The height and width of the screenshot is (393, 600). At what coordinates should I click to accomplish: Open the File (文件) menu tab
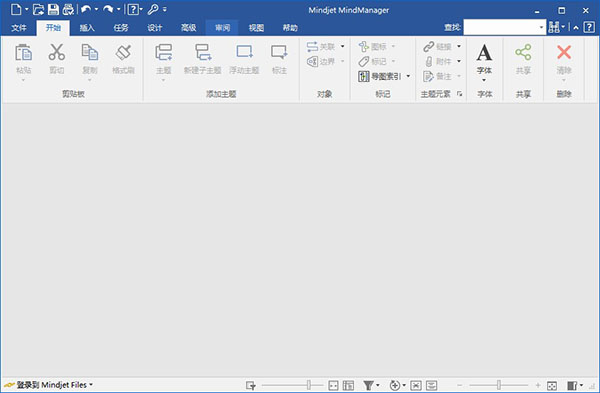tap(18, 28)
